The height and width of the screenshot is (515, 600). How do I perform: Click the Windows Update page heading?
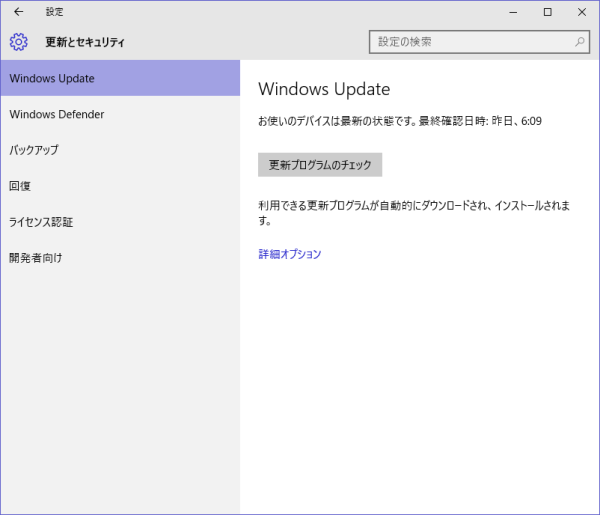(324, 89)
